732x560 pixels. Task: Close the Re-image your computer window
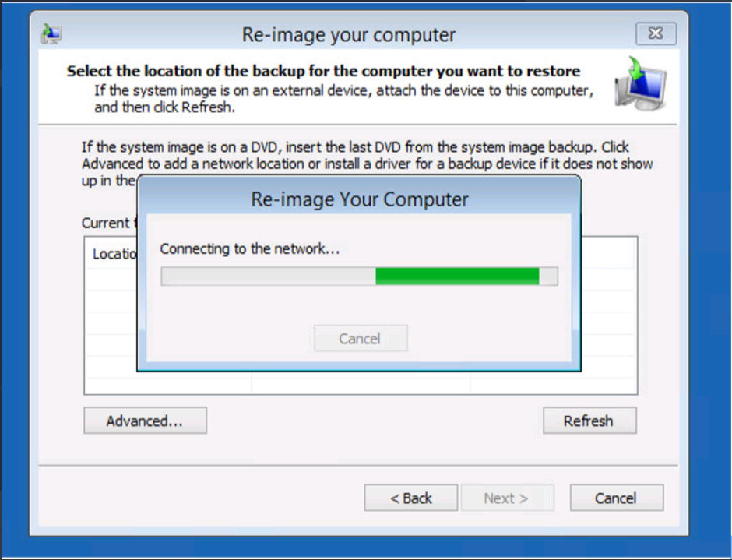(x=656, y=33)
